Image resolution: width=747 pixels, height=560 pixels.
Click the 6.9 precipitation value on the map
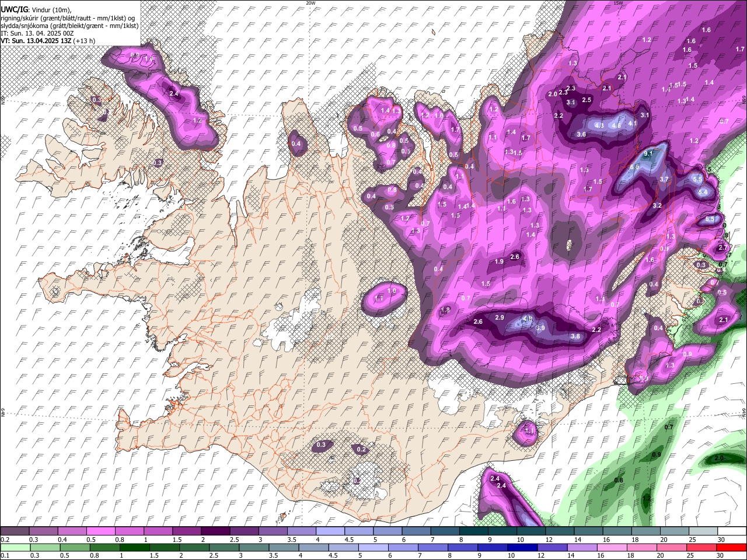634,167
